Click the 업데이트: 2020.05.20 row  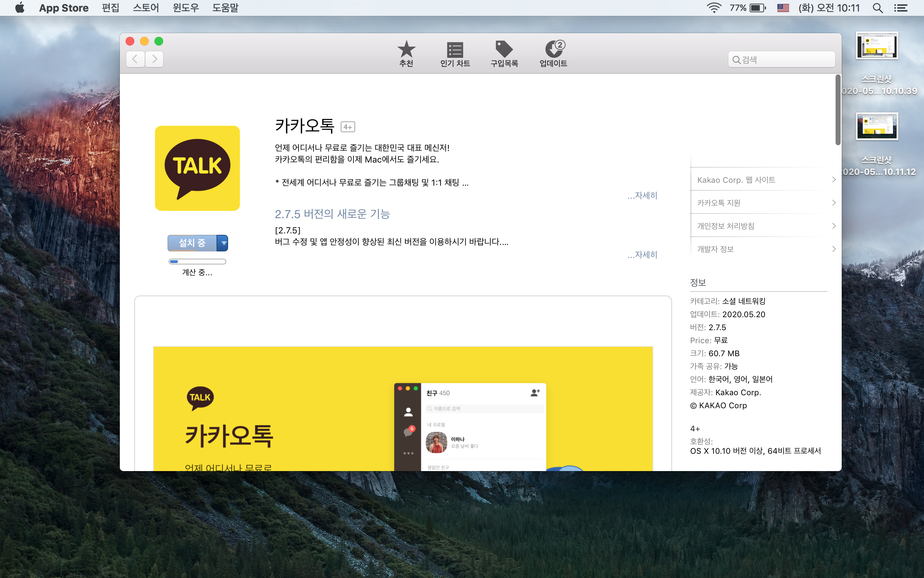click(728, 314)
